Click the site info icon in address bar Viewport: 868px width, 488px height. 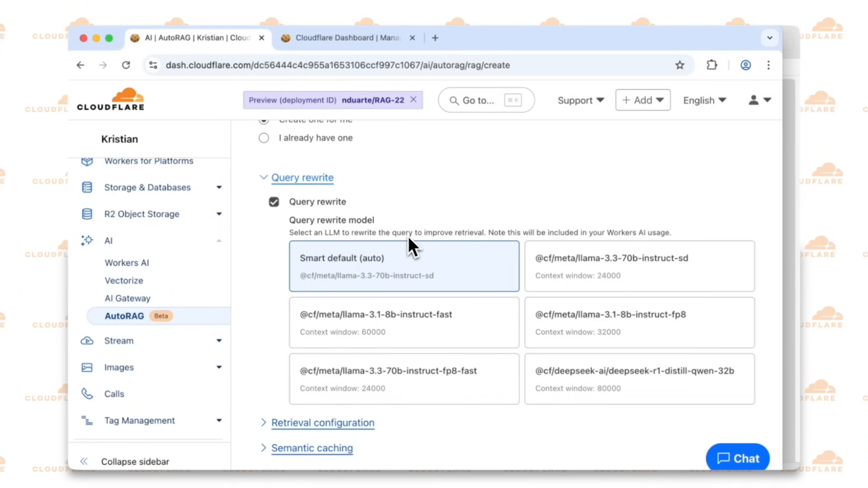pos(153,65)
